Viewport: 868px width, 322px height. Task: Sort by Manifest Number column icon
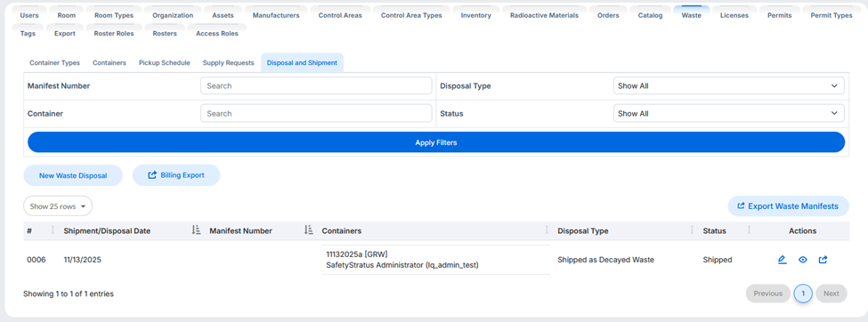coord(309,230)
